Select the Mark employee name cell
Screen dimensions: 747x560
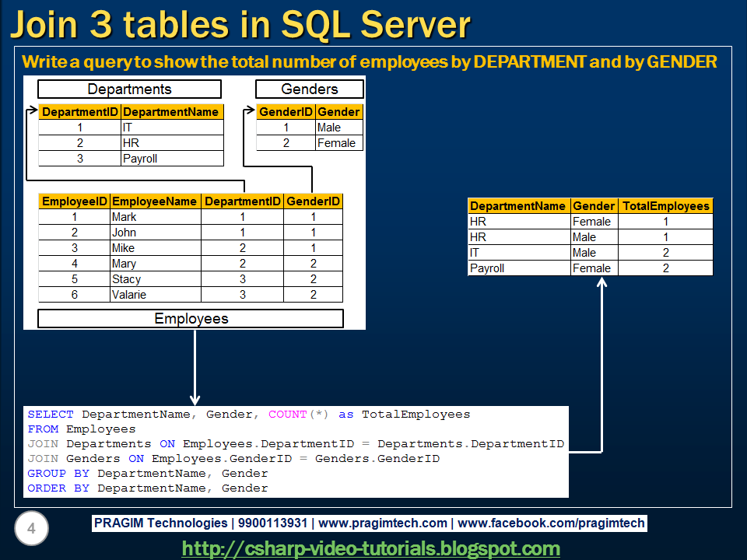click(156, 217)
